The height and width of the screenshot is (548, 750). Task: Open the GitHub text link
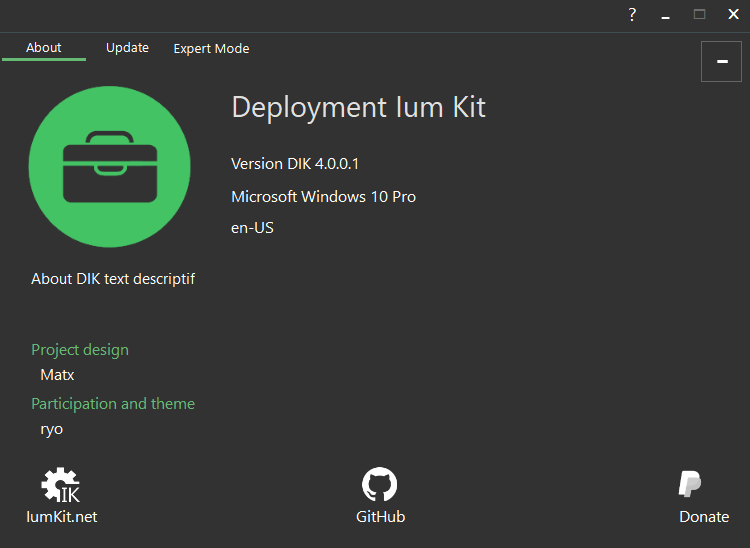pos(380,517)
